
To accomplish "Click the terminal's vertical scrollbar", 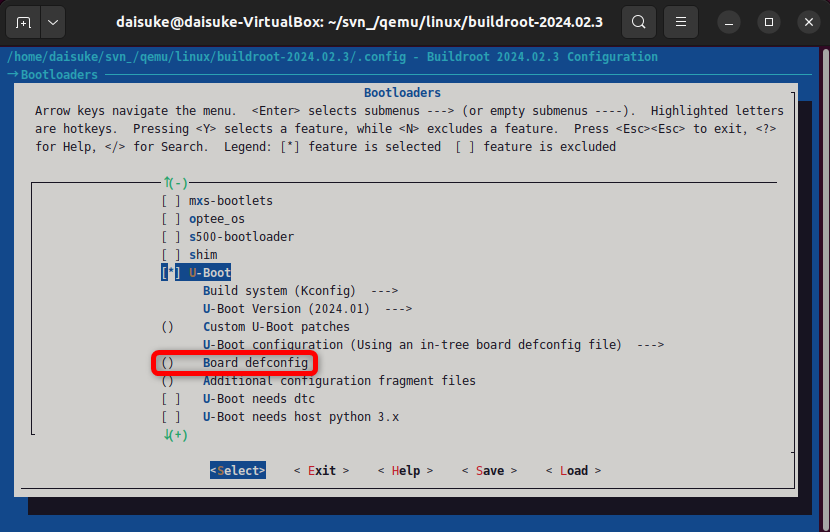I will pos(826,288).
